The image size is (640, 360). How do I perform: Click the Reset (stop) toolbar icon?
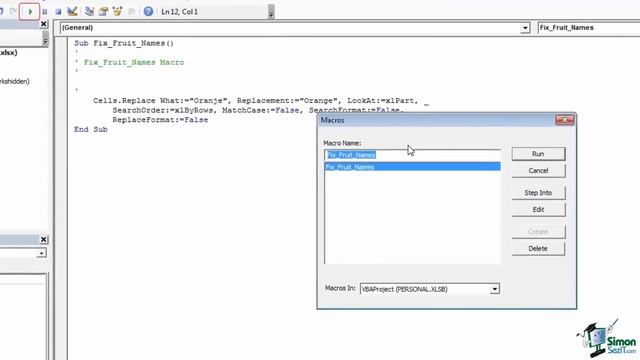click(x=58, y=11)
